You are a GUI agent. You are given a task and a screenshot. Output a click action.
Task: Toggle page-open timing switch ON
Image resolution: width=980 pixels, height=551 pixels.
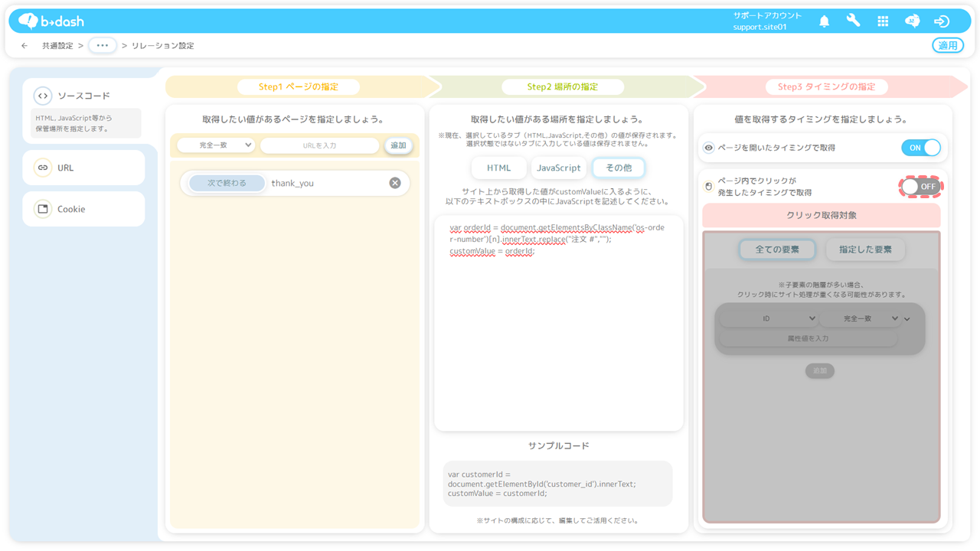tap(921, 148)
